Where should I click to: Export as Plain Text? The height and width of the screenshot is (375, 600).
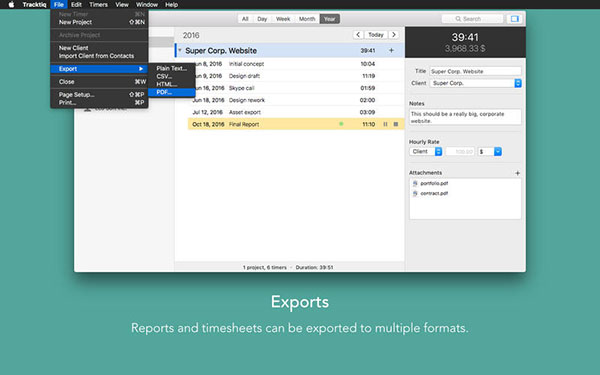[172, 68]
